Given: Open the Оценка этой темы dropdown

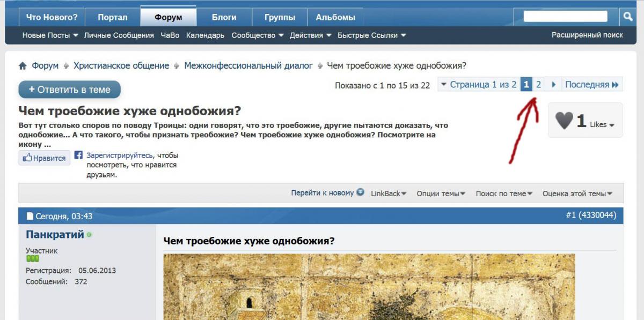Looking at the screenshot, I should coord(577,194).
